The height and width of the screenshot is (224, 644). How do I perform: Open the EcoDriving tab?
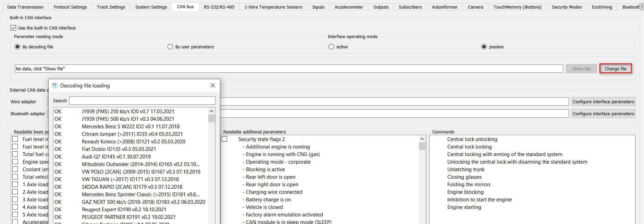pos(602,7)
